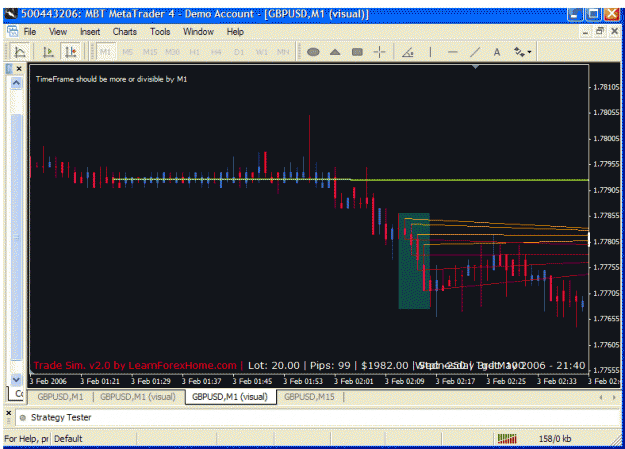Click the 158/0 kb traffic indicator
Screen dimensions: 625x449
click(555, 439)
